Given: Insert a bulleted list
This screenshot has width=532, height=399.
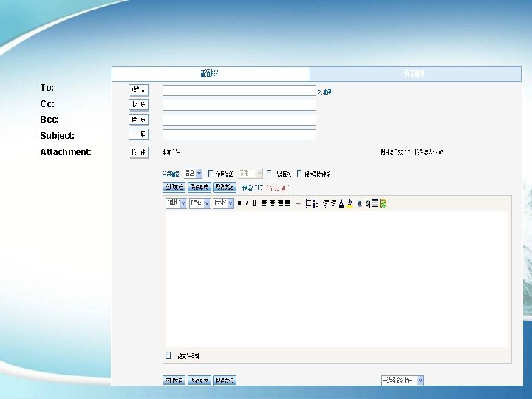Looking at the screenshot, I should (x=316, y=204).
